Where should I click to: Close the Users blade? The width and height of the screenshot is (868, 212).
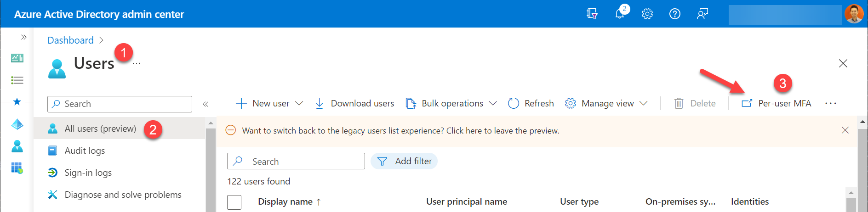(843, 63)
